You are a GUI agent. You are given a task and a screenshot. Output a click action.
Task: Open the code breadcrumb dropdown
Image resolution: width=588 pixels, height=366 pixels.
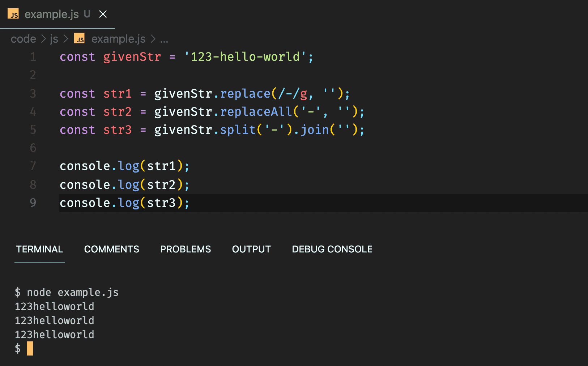23,38
